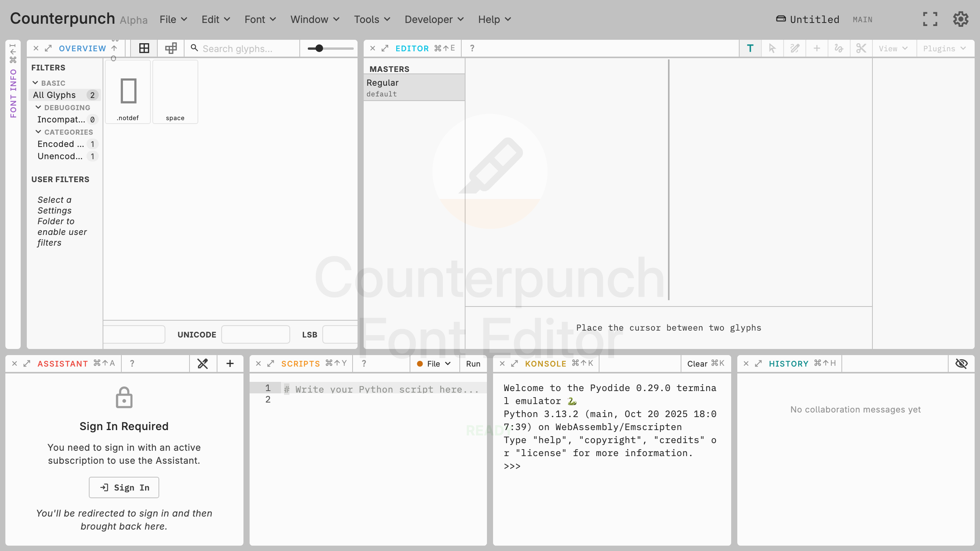980x551 pixels.
Task: Open the Font menu
Action: coord(260,19)
